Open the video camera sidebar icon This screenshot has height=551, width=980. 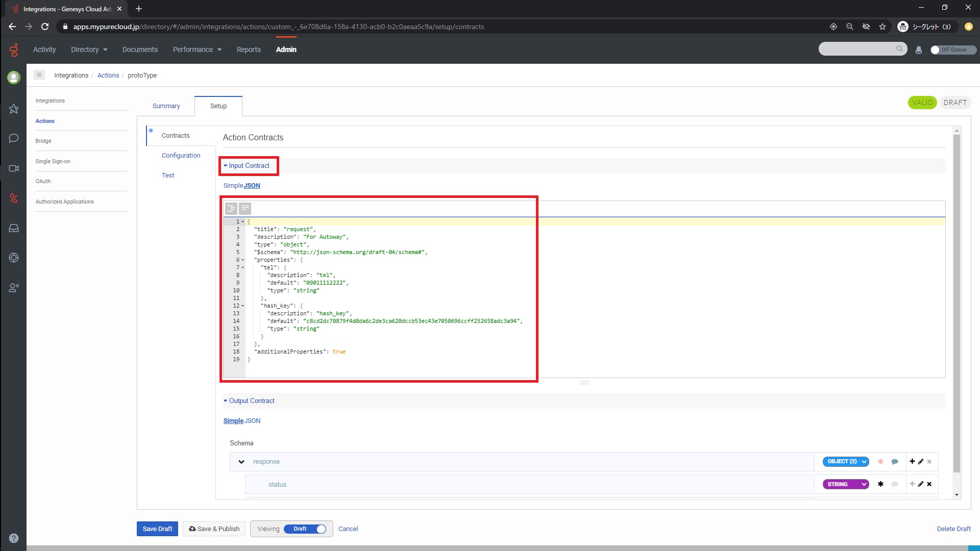[14, 168]
